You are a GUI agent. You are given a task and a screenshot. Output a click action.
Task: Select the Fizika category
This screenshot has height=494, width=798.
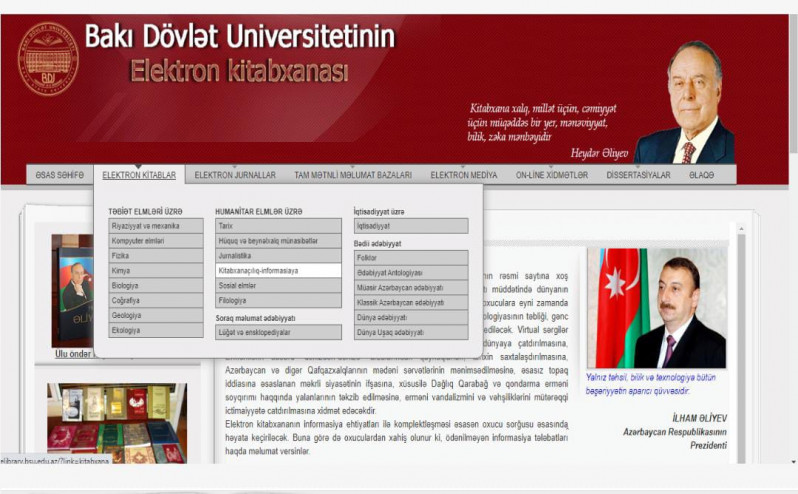pos(156,255)
